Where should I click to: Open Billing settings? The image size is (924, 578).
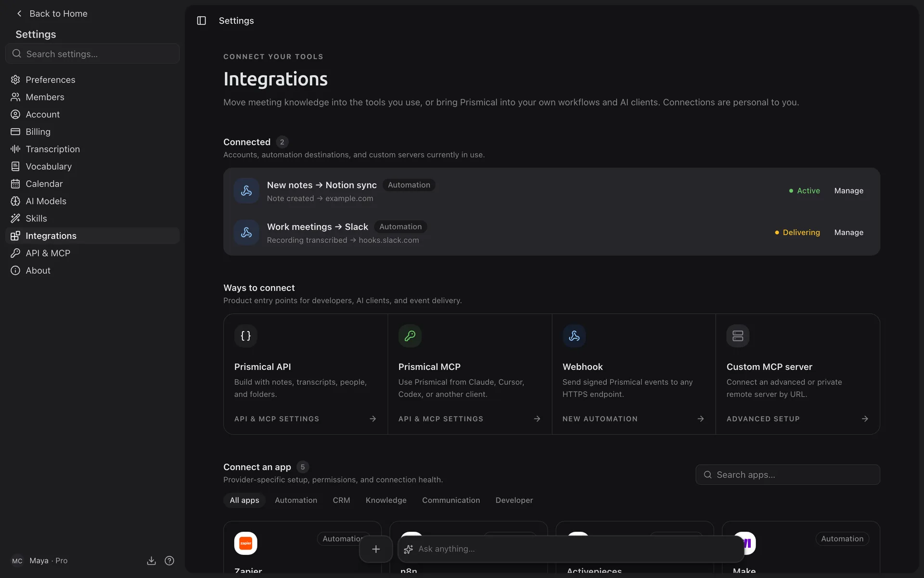pos(92,131)
